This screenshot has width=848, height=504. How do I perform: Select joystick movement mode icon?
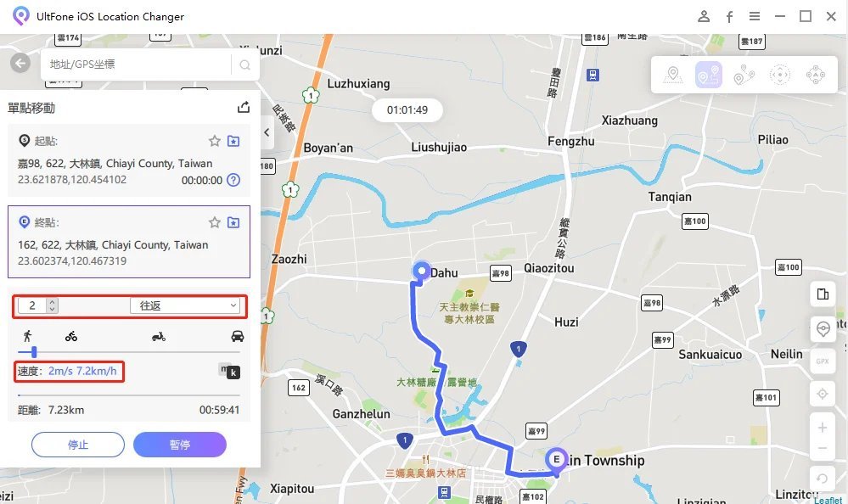click(x=780, y=75)
